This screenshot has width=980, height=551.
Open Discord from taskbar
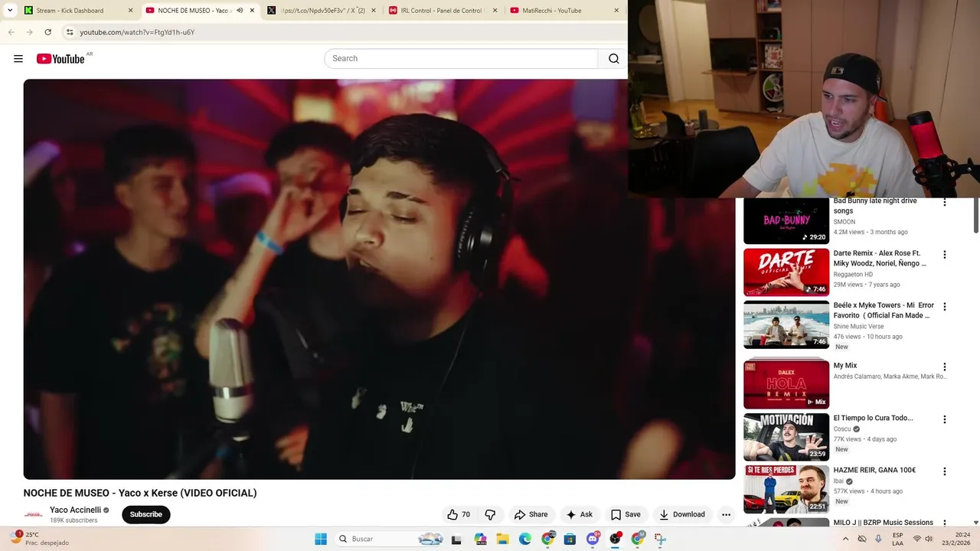point(592,539)
